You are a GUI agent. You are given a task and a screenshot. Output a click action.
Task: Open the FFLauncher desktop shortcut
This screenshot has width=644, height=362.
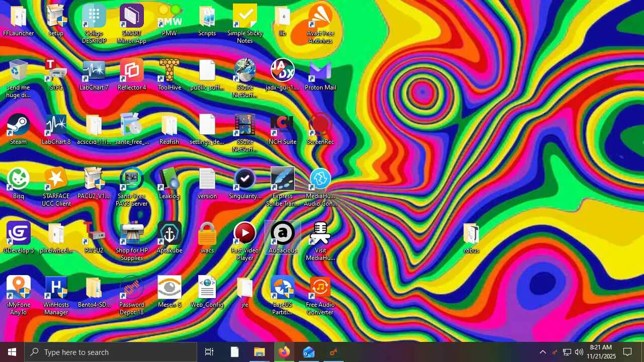click(x=19, y=21)
